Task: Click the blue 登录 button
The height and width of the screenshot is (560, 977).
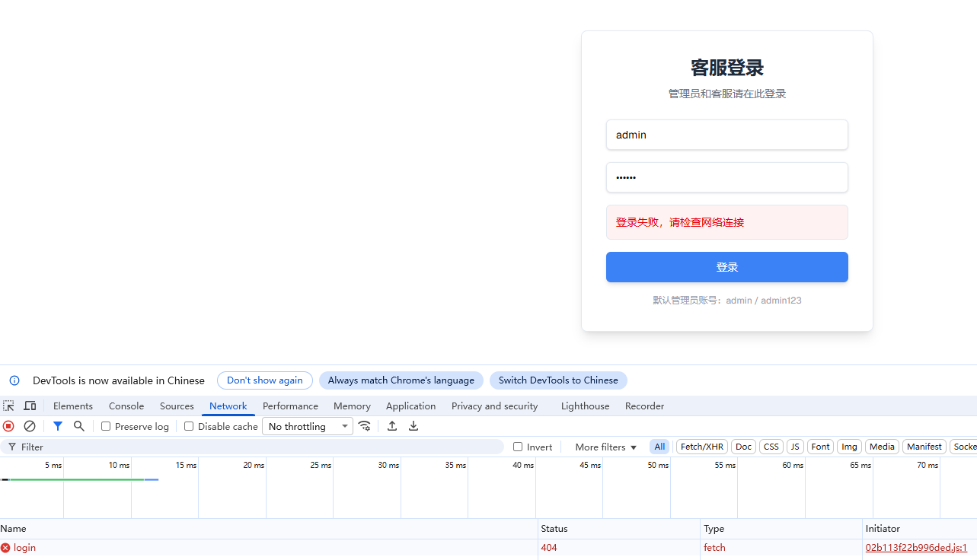Action: tap(727, 267)
